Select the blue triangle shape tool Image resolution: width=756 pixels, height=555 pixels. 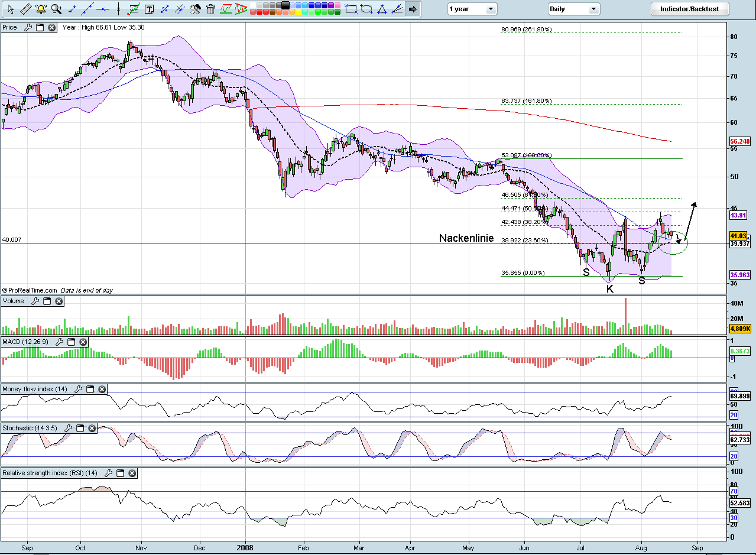(382, 9)
